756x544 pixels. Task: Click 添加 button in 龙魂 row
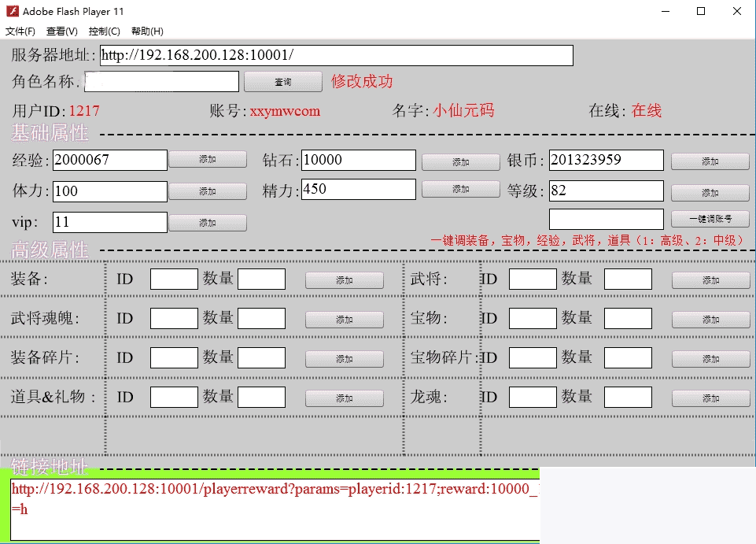[710, 398]
